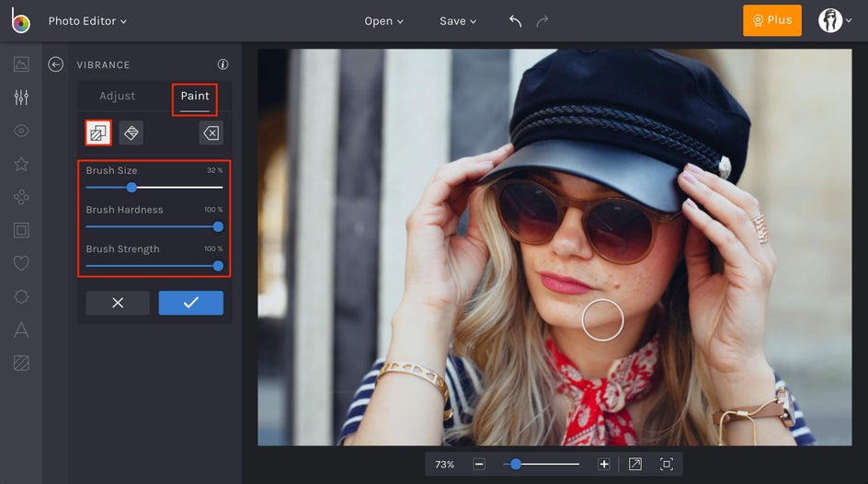Expand the Photo Editor dropdown
The image size is (868, 484).
point(87,21)
